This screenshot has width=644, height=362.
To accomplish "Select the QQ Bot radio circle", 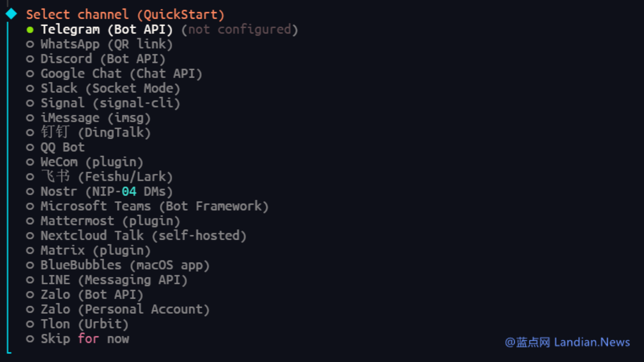I will tap(30, 147).
